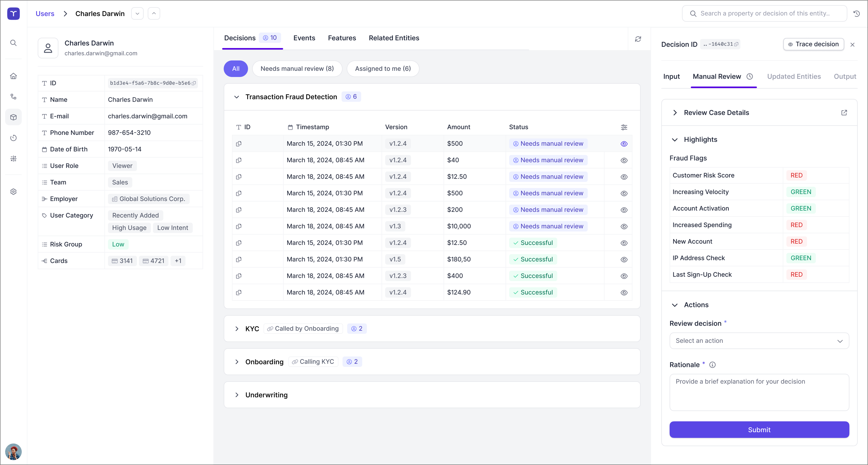The width and height of the screenshot is (868, 465).
Task: Click the copy icon next to the user ID field
Action: pyautogui.click(x=195, y=83)
